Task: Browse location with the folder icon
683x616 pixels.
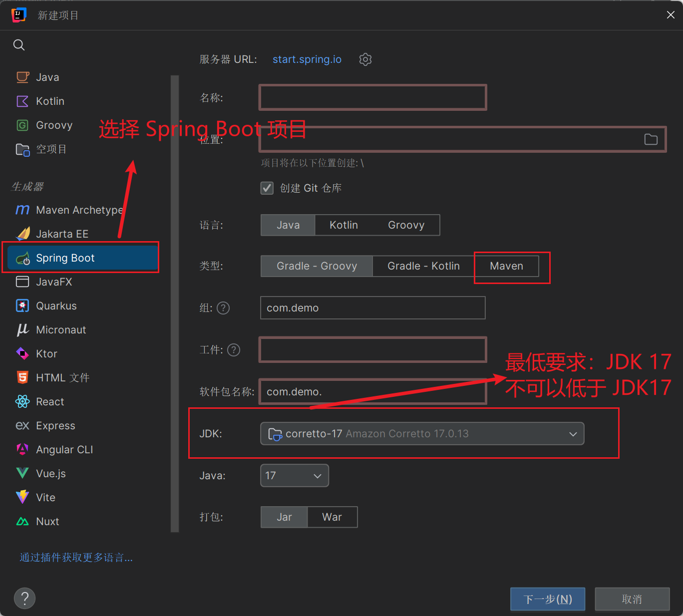Action: pyautogui.click(x=651, y=139)
